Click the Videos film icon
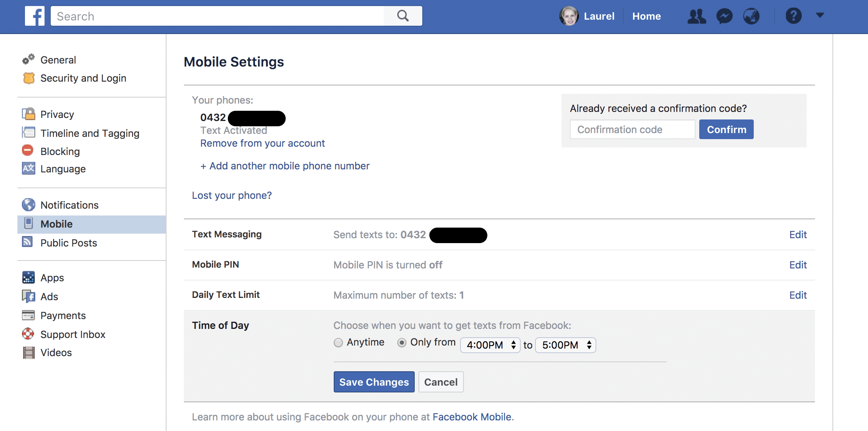The width and height of the screenshot is (868, 431). pyautogui.click(x=28, y=352)
